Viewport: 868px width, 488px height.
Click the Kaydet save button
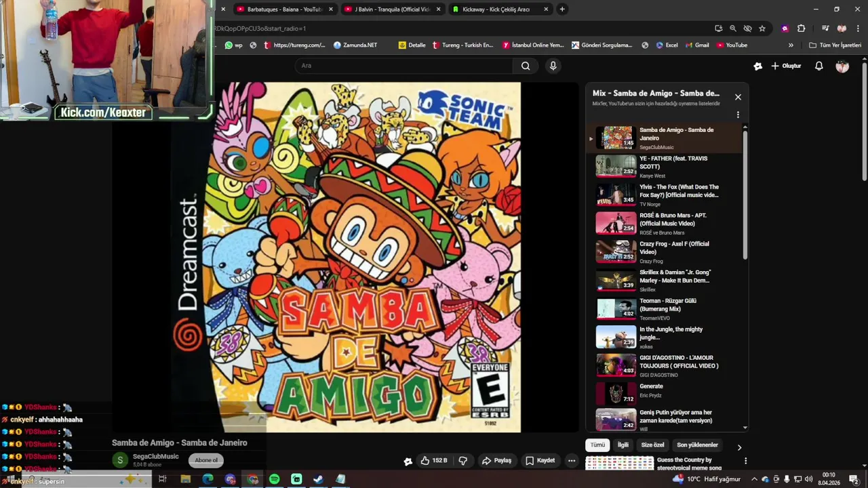coord(540,461)
